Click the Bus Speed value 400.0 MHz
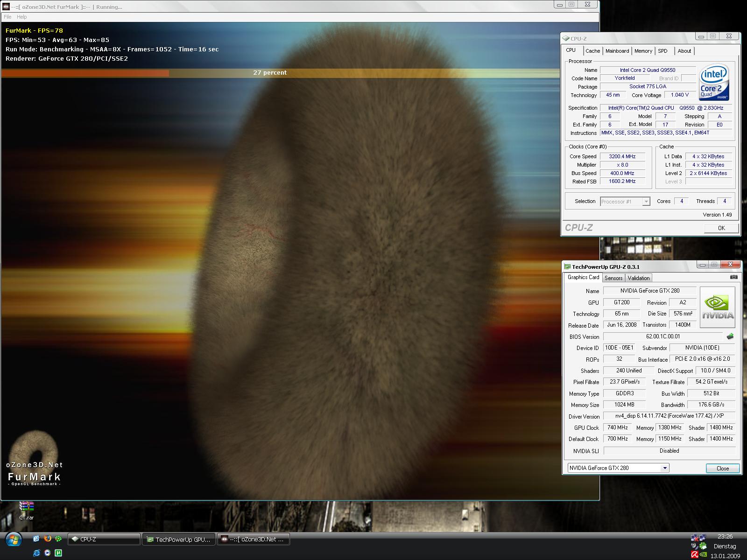This screenshot has width=747, height=560. 622,173
